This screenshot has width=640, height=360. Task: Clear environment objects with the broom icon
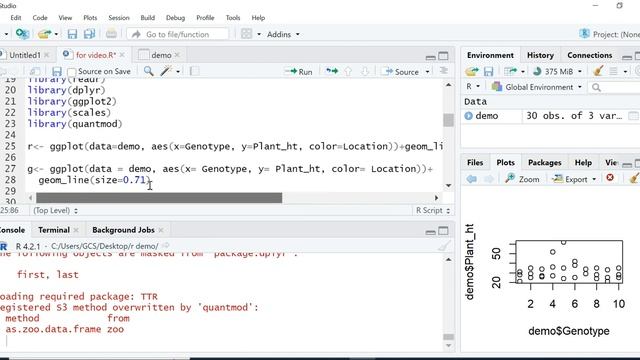pos(598,71)
